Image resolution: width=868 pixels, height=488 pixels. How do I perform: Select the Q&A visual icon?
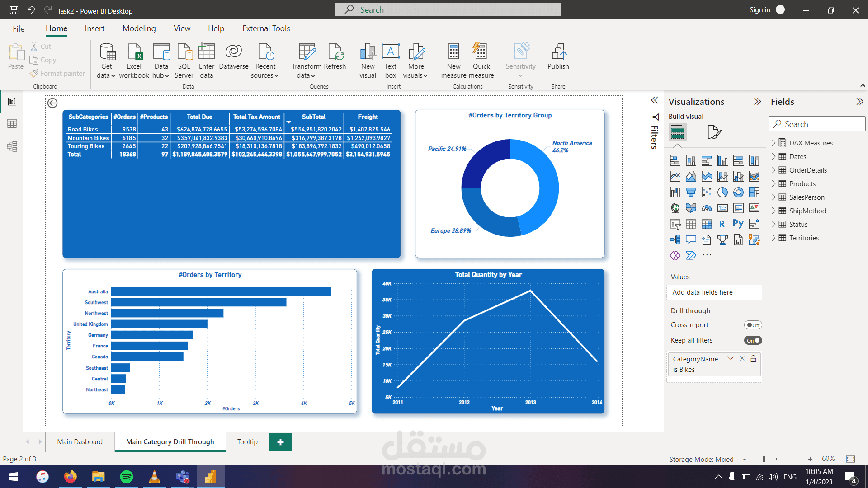click(691, 239)
